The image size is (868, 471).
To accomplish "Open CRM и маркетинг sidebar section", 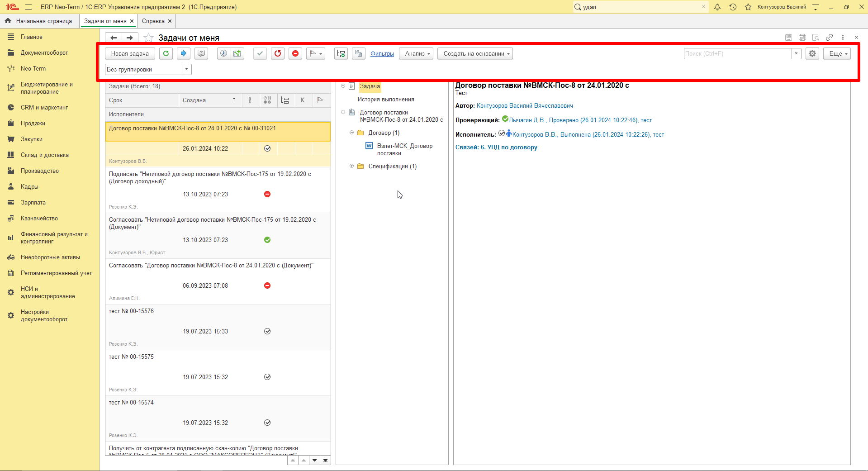I will pyautogui.click(x=44, y=107).
